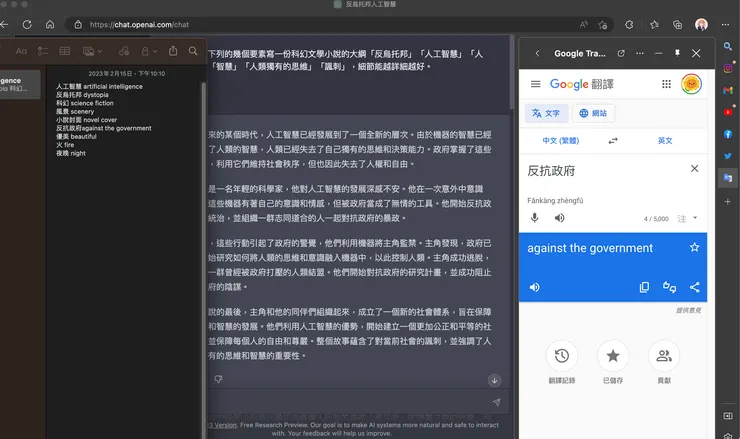Switch to the 網站 website tab
Screen dimensions: 740x439
[593, 113]
